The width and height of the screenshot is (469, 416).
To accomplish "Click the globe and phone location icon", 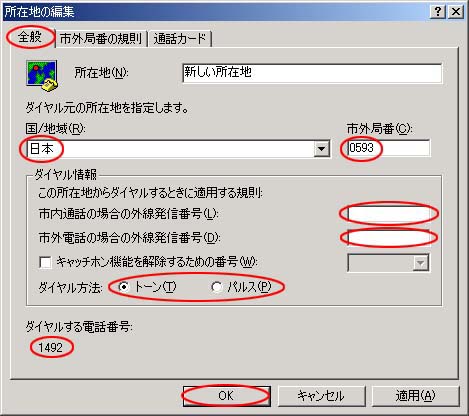I will [x=42, y=76].
